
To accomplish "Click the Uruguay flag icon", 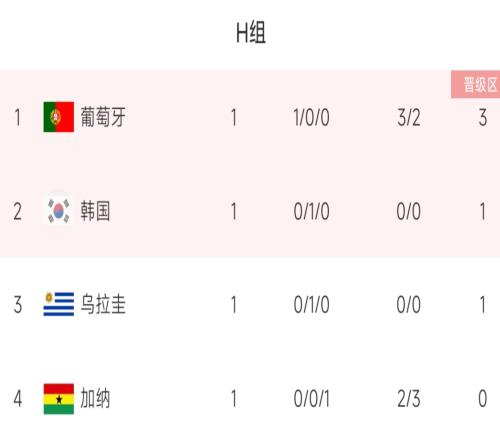I will coord(59,304).
